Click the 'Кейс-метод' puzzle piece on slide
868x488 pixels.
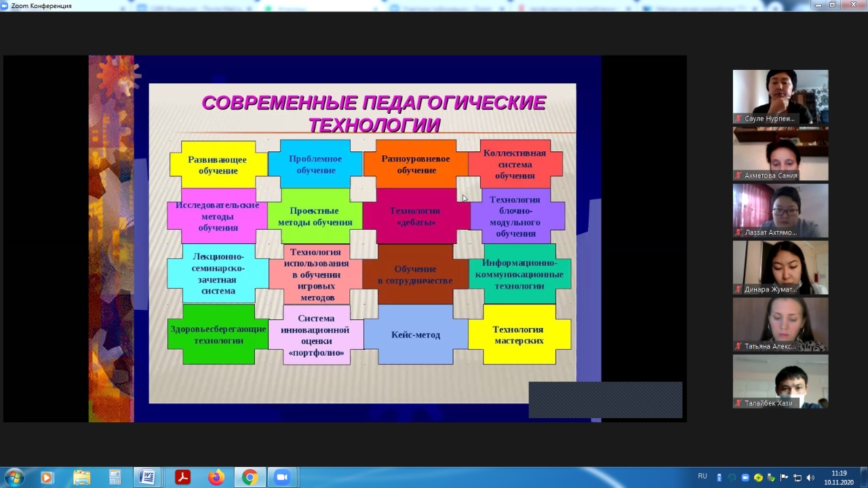click(416, 335)
